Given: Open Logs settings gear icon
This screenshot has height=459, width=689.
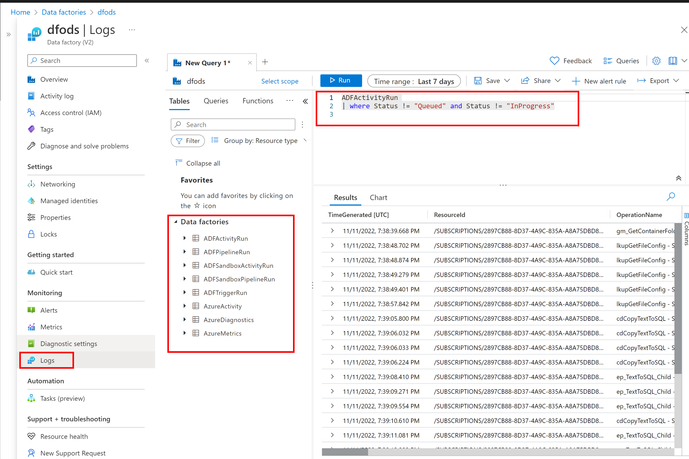Looking at the screenshot, I should click(x=656, y=61).
